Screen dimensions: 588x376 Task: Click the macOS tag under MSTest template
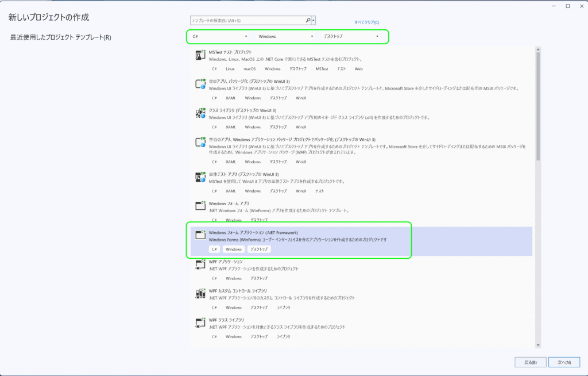(249, 69)
